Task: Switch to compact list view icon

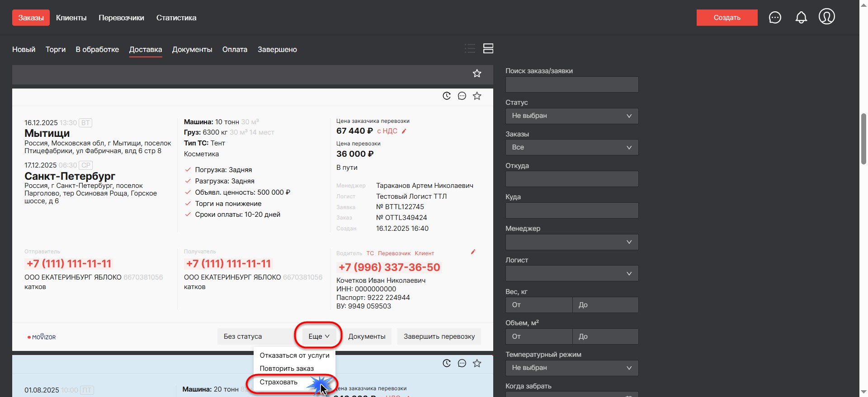Action: coord(470,49)
